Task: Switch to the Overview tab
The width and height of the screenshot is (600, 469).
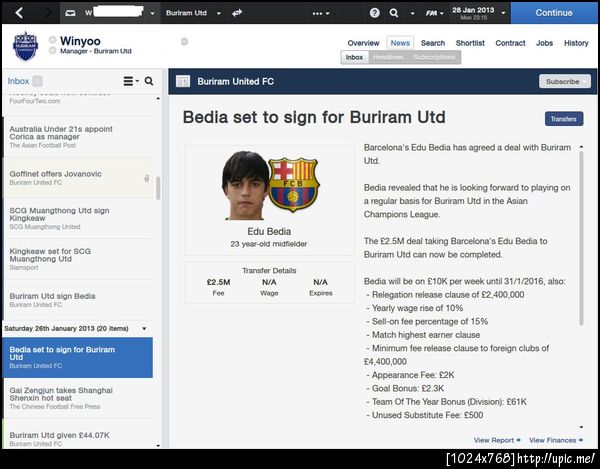Action: tap(363, 43)
